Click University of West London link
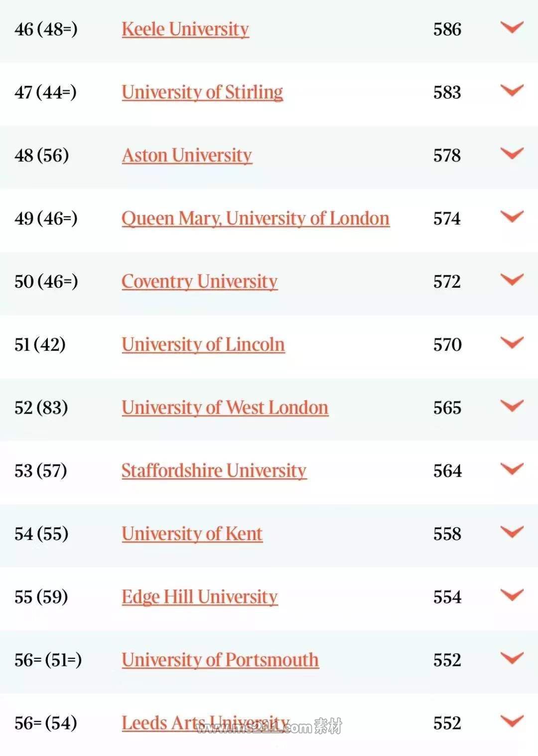Screen dimensions: 538x756 click(225, 408)
